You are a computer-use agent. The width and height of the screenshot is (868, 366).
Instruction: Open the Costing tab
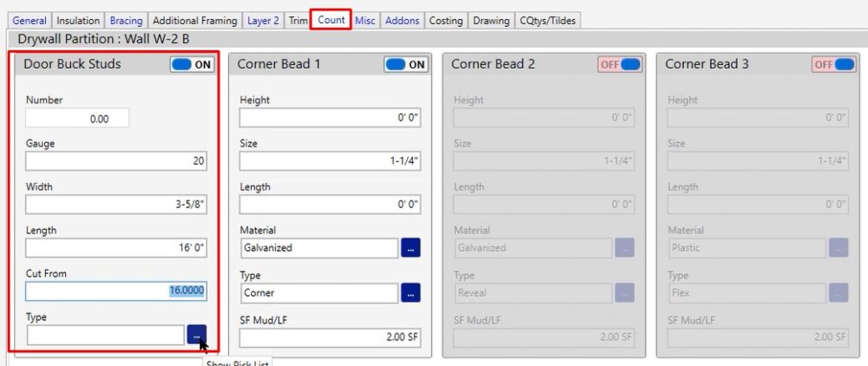(446, 20)
